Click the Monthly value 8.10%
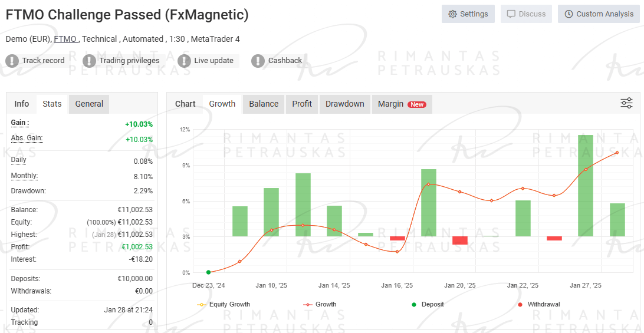Image resolution: width=644 pixels, height=333 pixels. point(143,177)
